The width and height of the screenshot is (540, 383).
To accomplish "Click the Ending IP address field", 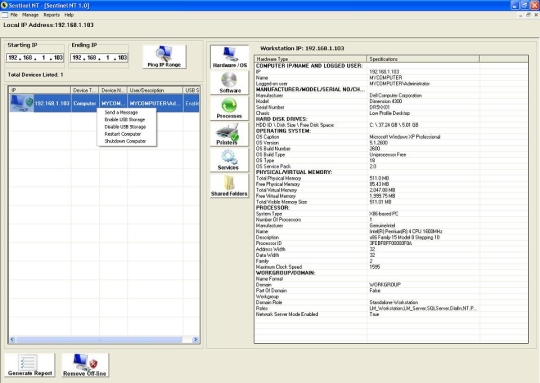I will coord(99,58).
